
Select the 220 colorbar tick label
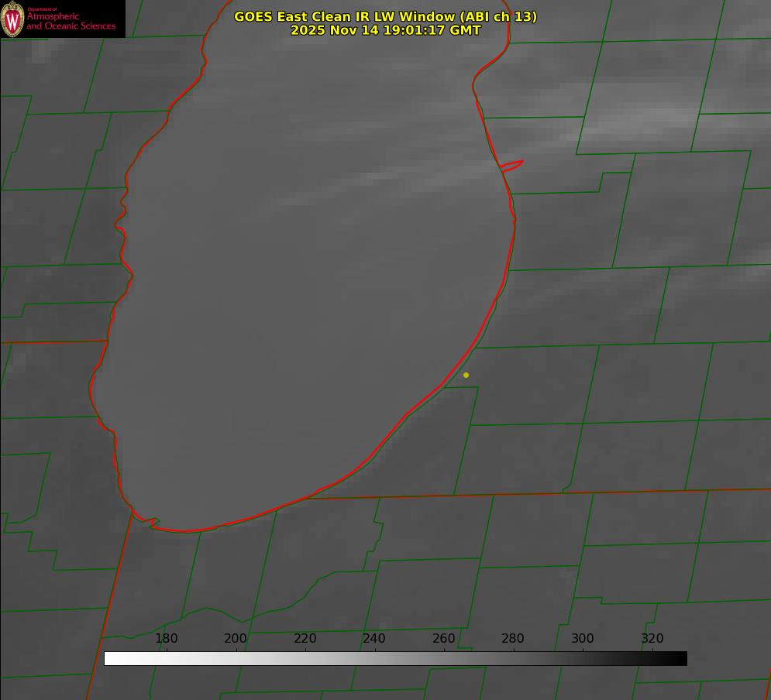pos(305,639)
